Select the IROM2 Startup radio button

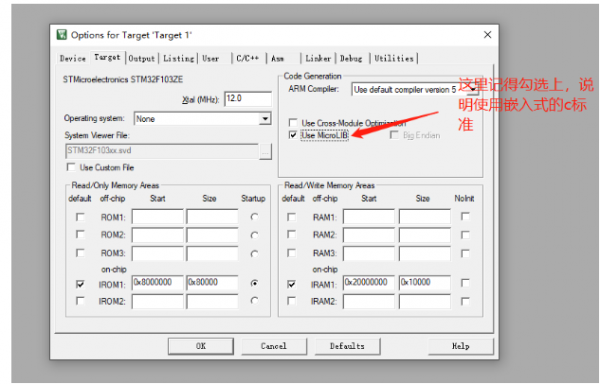tap(254, 301)
